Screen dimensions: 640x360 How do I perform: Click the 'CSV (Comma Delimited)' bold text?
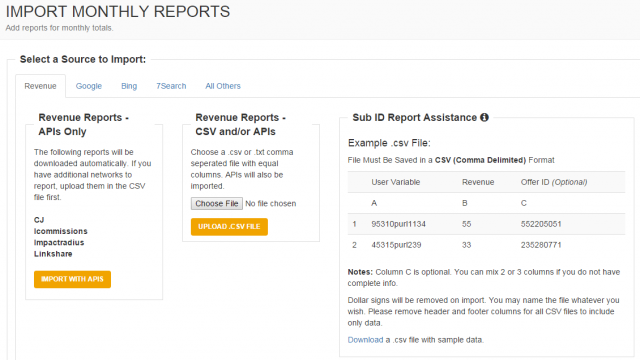480,160
